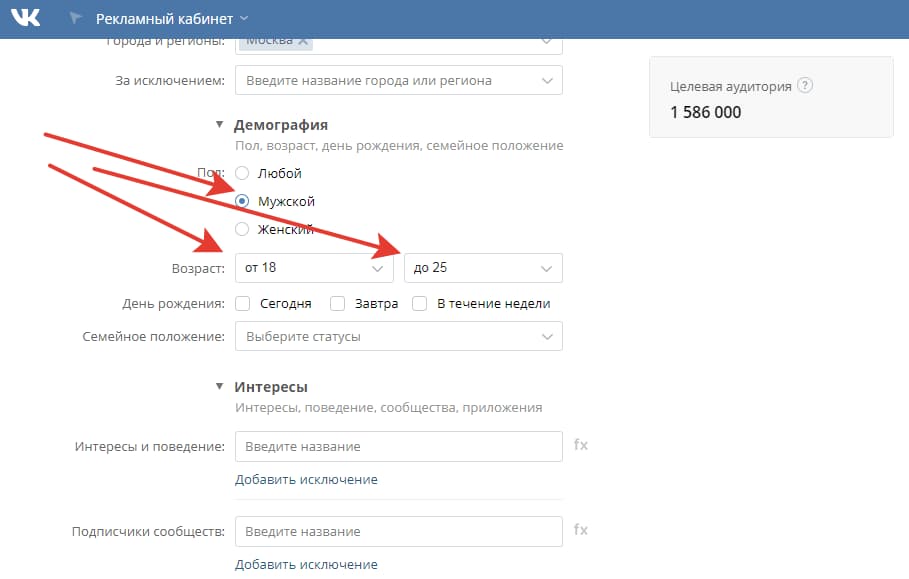909x579 pixels.
Task: Collapse the Интересы section
Action: tap(222, 386)
